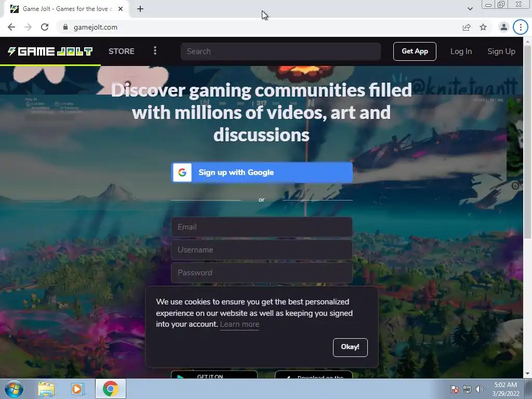The image size is (532, 399).
Task: Close the Game Jolt browser tab
Action: [x=121, y=9]
